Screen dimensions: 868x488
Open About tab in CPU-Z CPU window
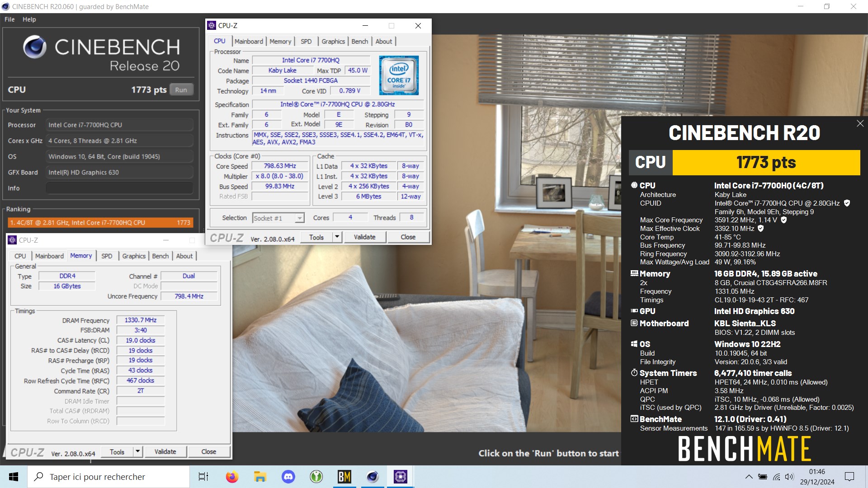point(384,41)
